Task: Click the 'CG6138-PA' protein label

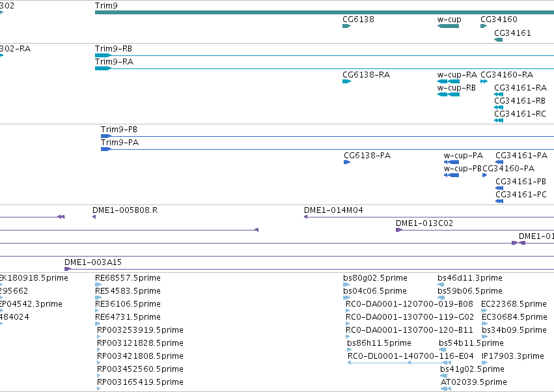Action: pos(367,156)
